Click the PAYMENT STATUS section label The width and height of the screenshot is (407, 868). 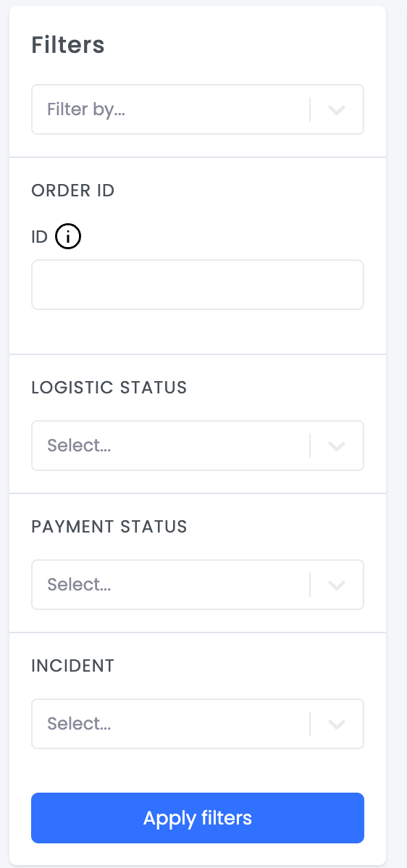coord(109,527)
